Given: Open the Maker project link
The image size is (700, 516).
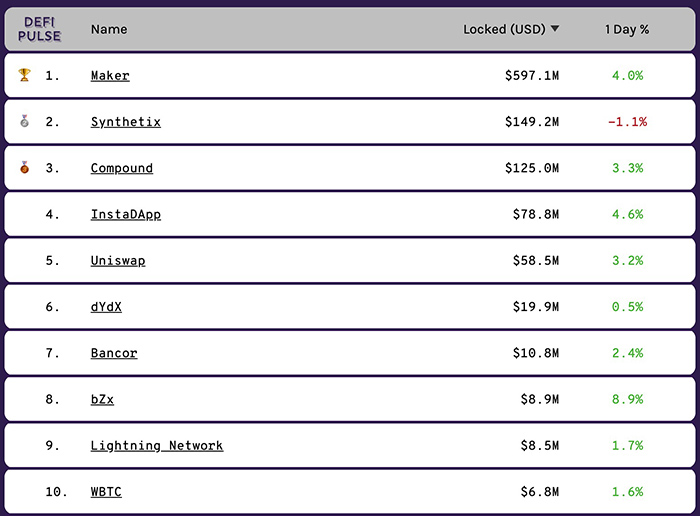Looking at the screenshot, I should pos(110,76).
